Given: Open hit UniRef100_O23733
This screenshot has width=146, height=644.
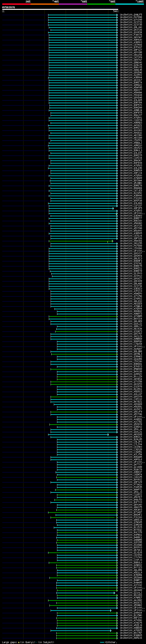Looking at the screenshot, I should pyautogui.click(x=131, y=22).
